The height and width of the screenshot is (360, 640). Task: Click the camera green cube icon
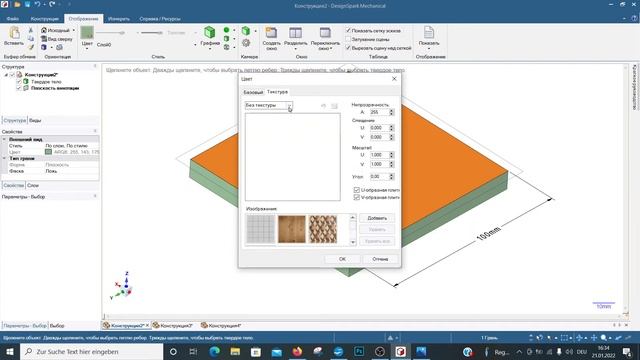[x=246, y=31]
